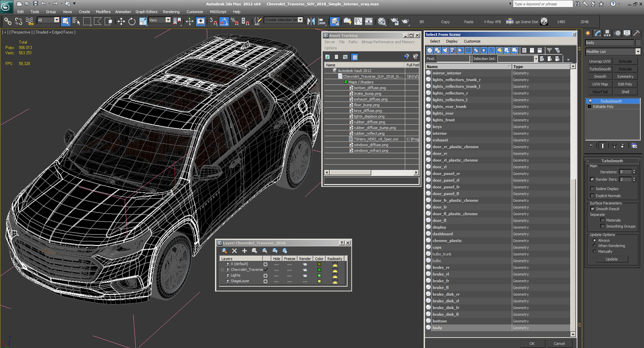Toggle Smooth Result checkbox
644x348 pixels.
tap(592, 209)
